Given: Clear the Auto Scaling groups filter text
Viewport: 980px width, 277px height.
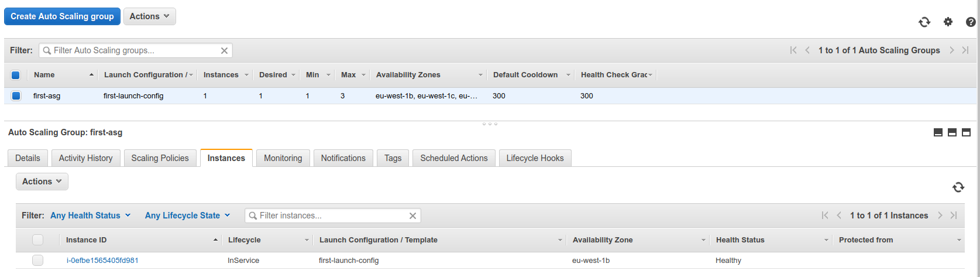Looking at the screenshot, I should tap(224, 50).
